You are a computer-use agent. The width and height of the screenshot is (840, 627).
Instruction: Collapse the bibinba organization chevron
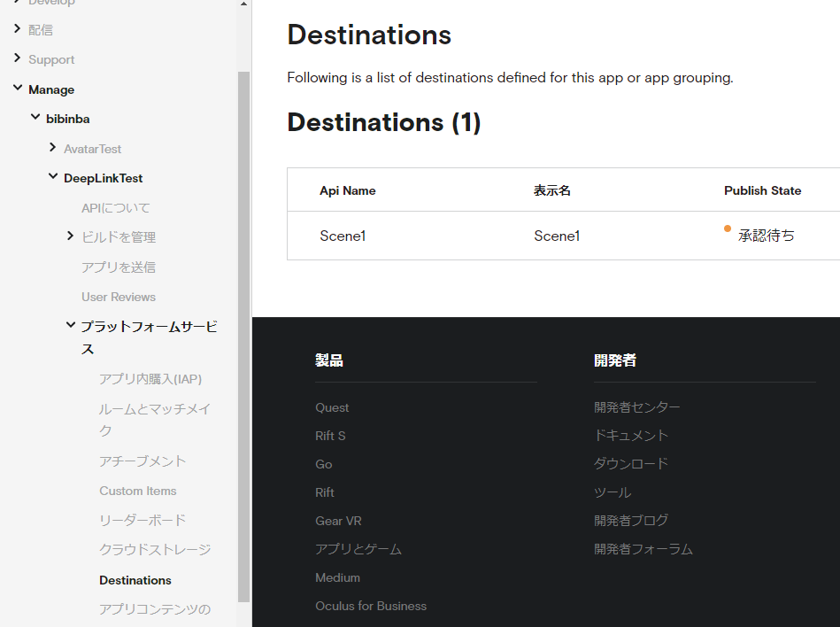pos(35,117)
